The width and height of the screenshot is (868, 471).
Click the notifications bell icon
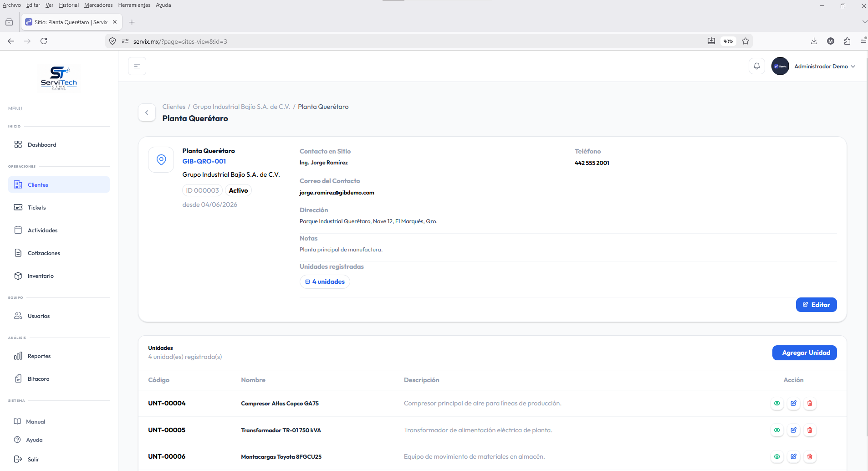[757, 66]
